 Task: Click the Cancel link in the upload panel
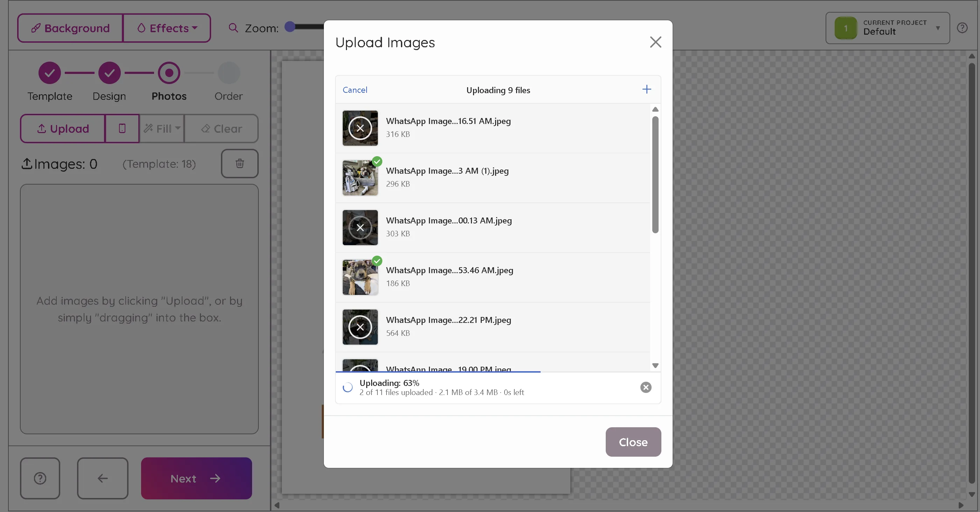coord(355,90)
